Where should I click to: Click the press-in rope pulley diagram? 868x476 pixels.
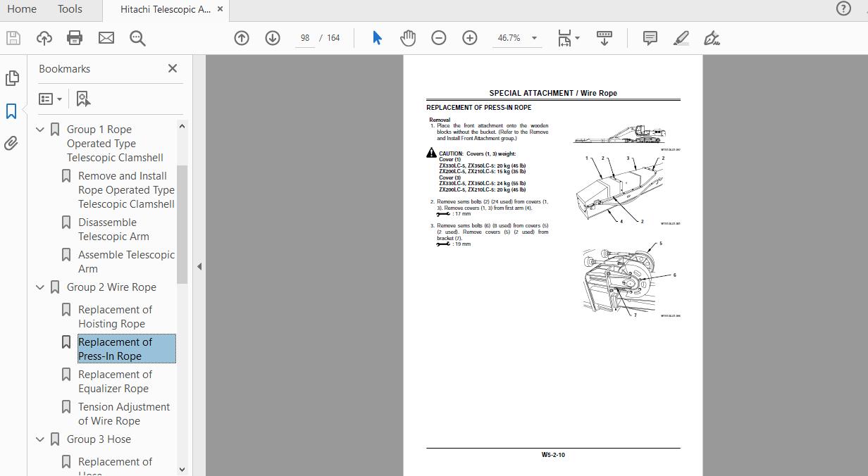coord(631,279)
